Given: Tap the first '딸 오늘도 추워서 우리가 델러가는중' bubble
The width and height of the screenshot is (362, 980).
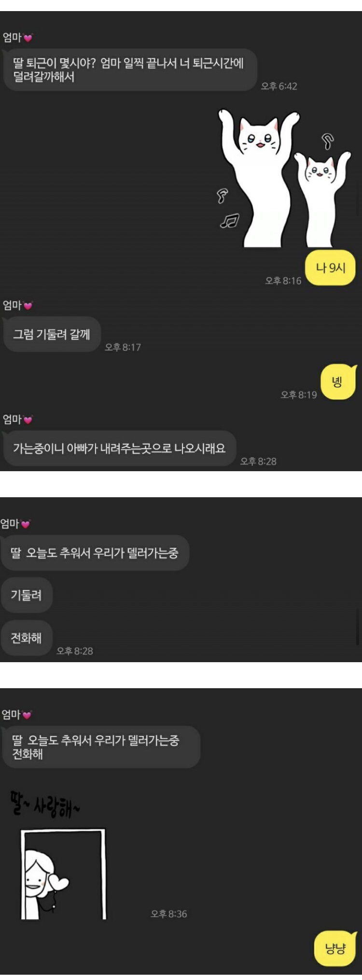Looking at the screenshot, I should (95, 553).
